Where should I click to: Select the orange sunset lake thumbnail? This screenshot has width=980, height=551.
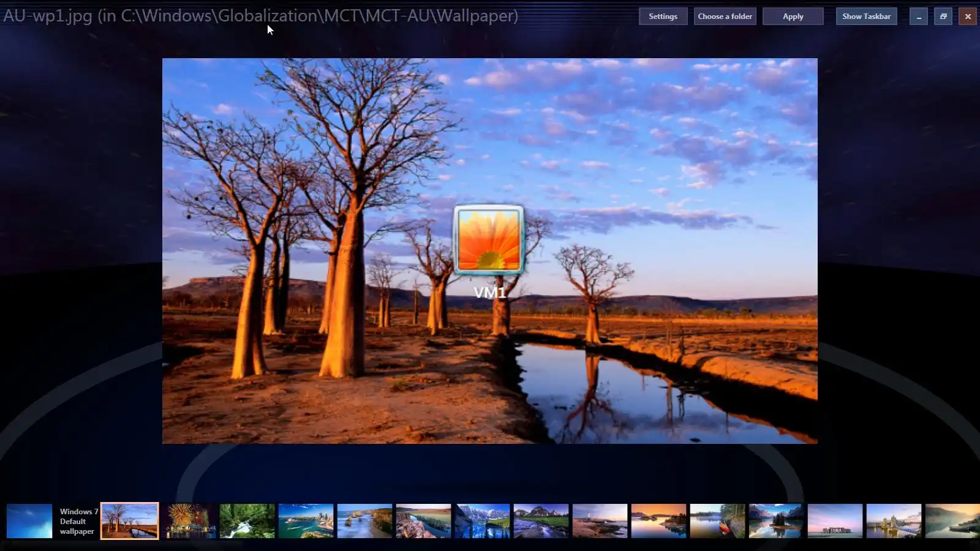coord(659,521)
